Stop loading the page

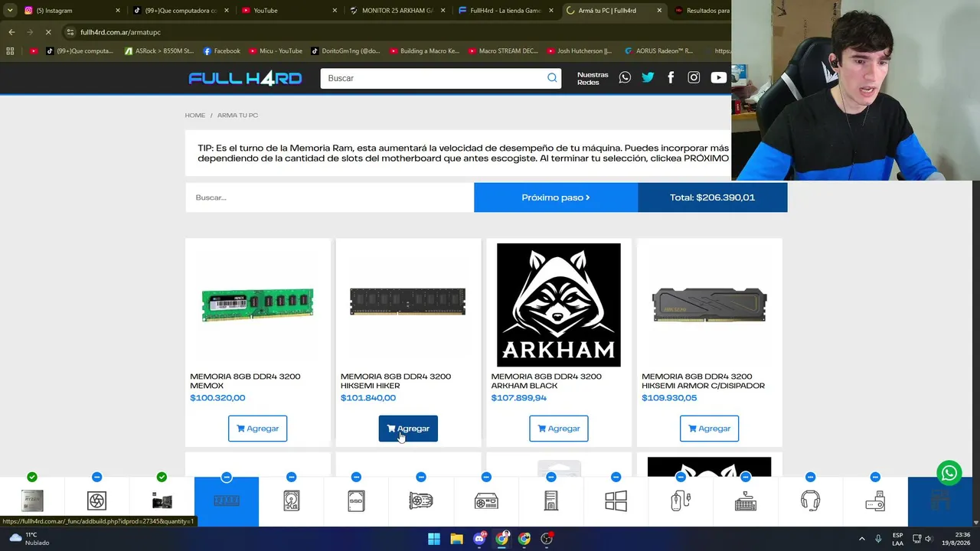[x=47, y=32]
